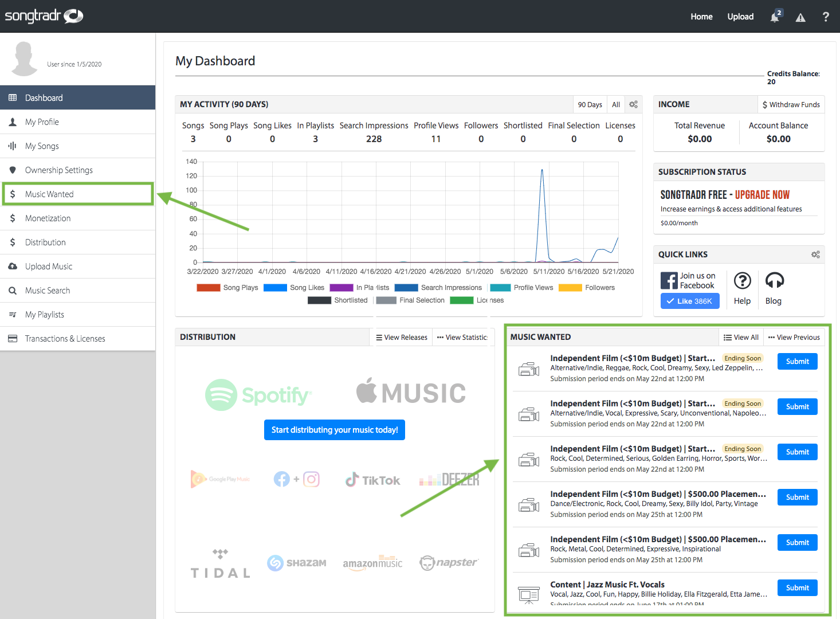This screenshot has height=619, width=840.
Task: Open Monetization page
Action: tap(77, 218)
